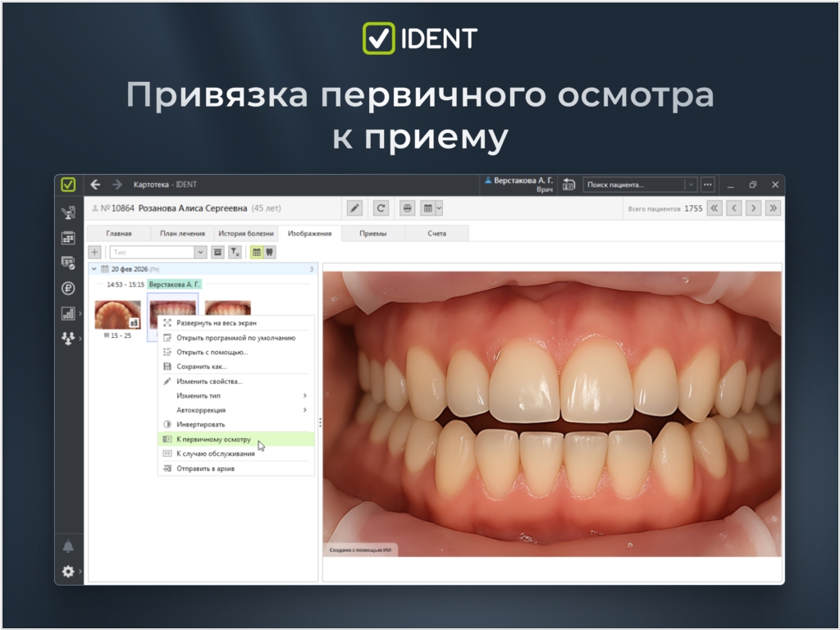This screenshot has width=840, height=630.
Task: Open the ruble payments sidebar icon
Action: pos(68,288)
